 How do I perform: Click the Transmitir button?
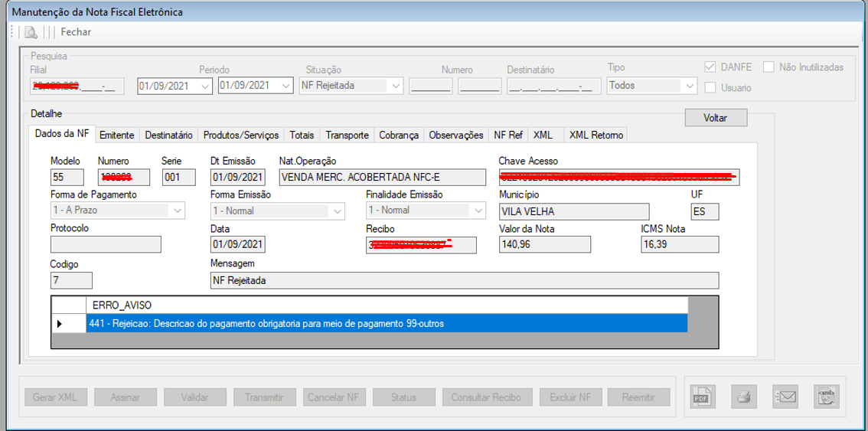coord(265,397)
